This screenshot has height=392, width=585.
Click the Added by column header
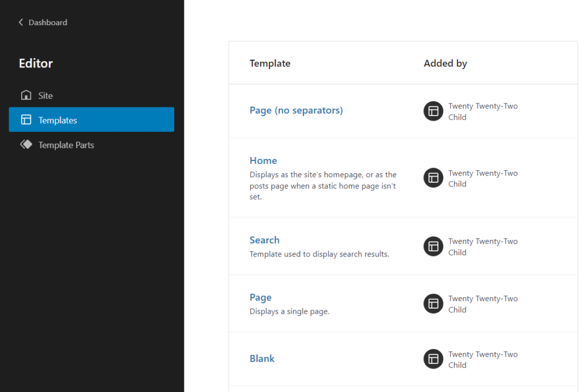click(446, 63)
